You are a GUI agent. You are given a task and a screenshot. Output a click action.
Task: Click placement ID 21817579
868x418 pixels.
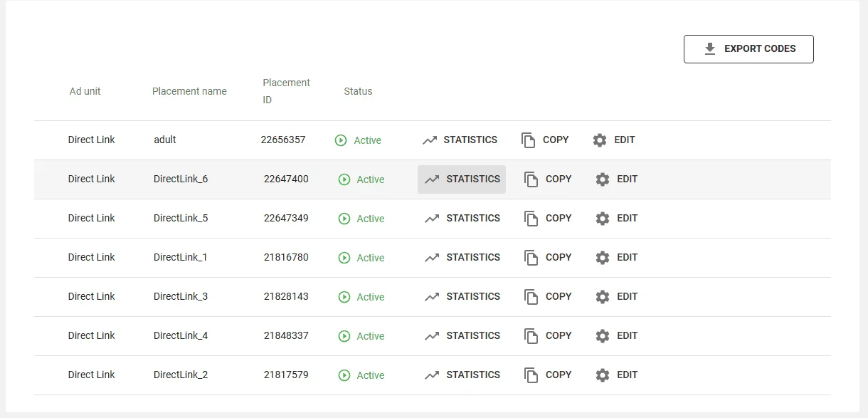(286, 375)
